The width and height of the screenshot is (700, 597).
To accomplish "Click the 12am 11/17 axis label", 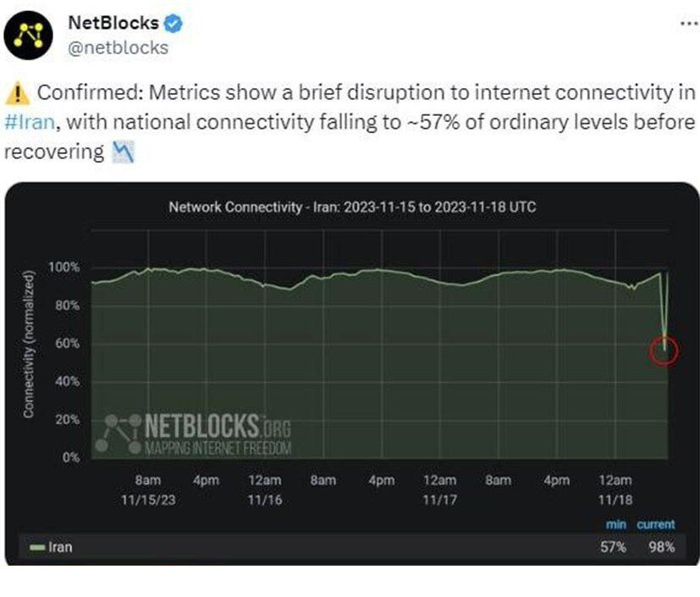I will pos(440,489).
